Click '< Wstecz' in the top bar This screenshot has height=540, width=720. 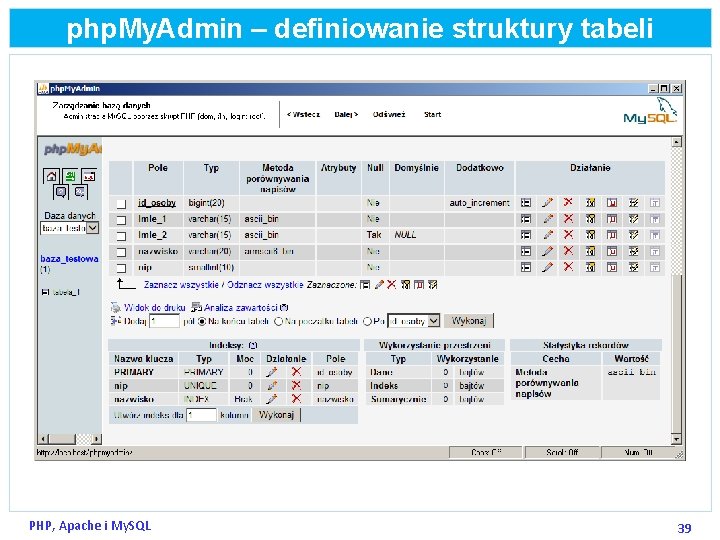(x=303, y=114)
